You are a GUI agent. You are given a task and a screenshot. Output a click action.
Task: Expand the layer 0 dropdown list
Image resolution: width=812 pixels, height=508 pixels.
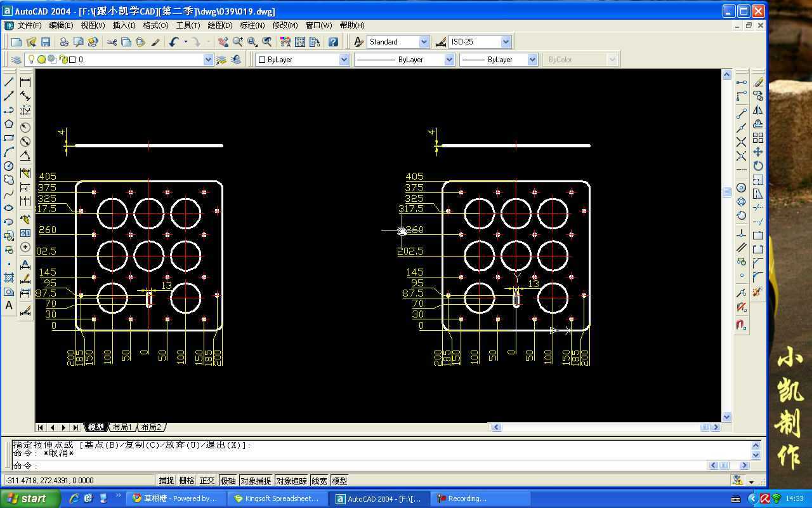[x=208, y=60]
